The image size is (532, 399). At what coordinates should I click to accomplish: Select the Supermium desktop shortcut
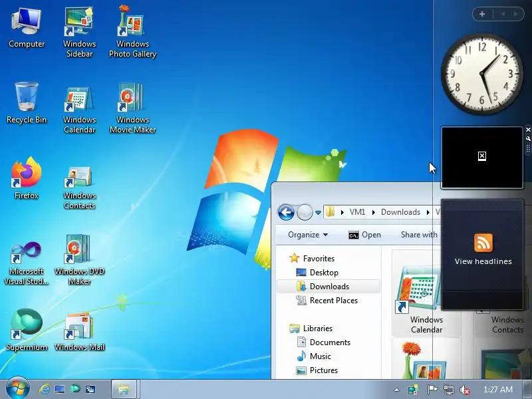coord(27,329)
